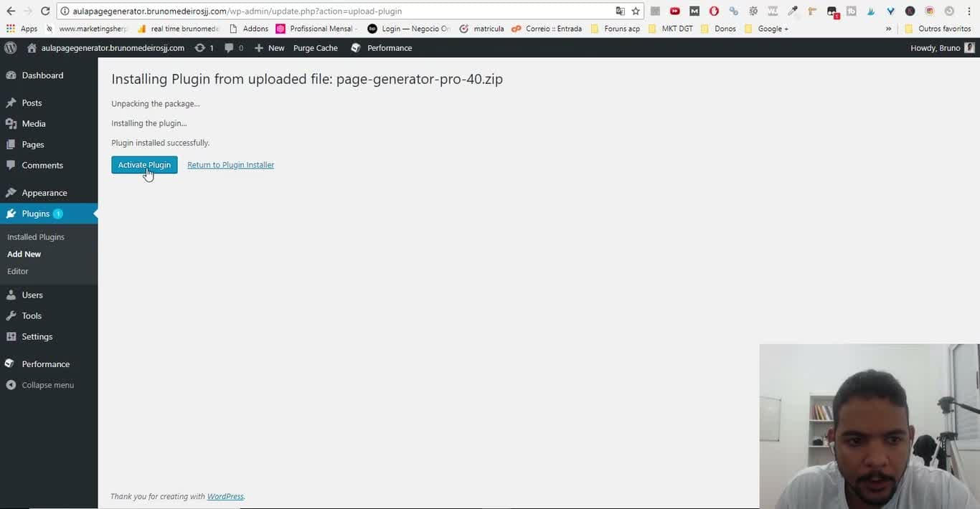Open the Plugins menu in the sidebar
980x509 pixels.
[x=49, y=214]
